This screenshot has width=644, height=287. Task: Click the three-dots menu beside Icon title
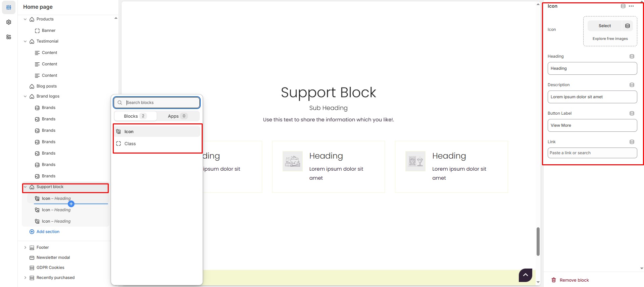pos(631,6)
